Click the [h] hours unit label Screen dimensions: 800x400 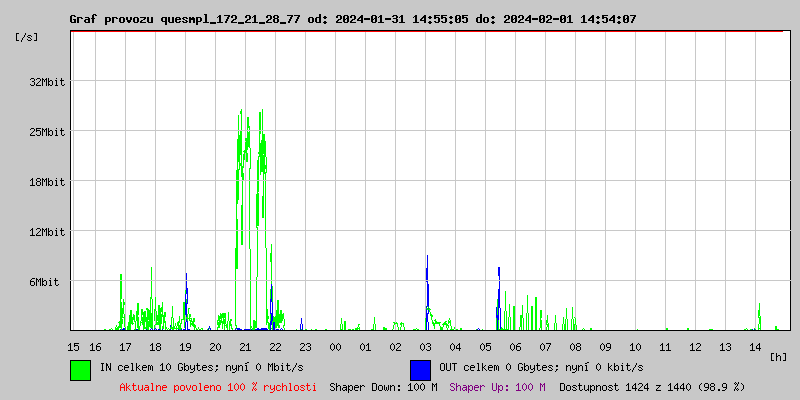point(778,356)
